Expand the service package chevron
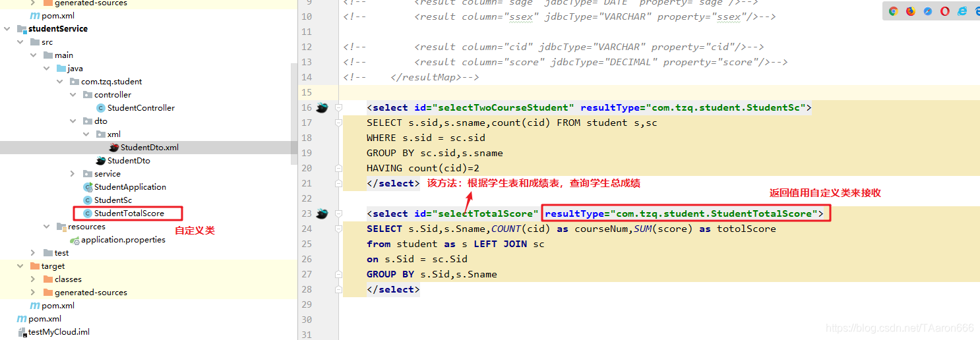The height and width of the screenshot is (340, 980). click(73, 174)
